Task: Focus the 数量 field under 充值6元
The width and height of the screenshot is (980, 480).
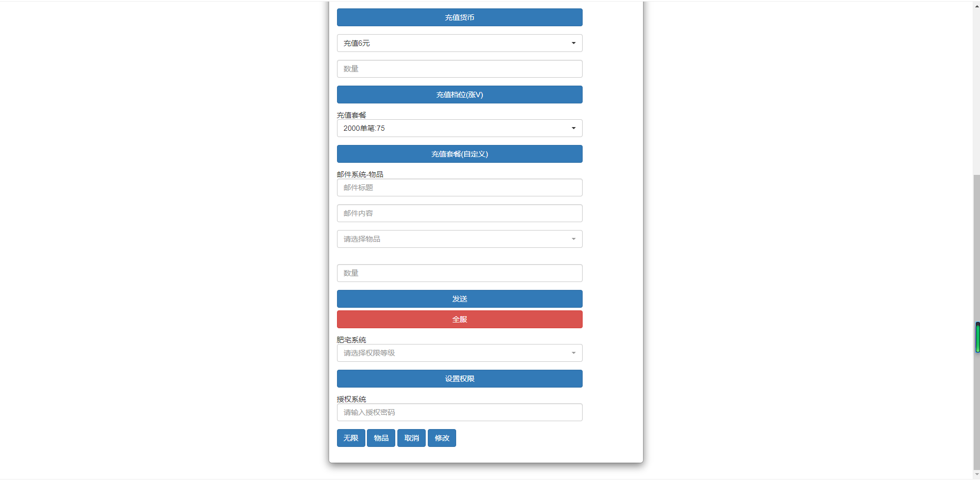Action: click(459, 69)
